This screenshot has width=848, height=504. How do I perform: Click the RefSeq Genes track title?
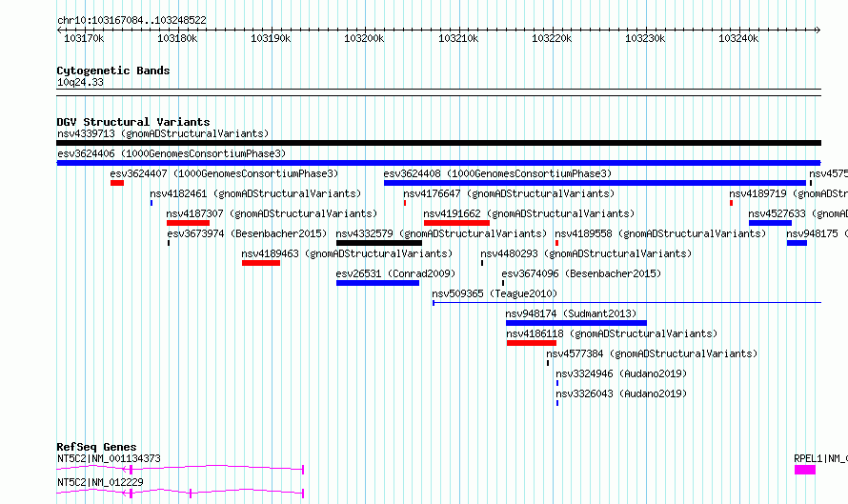point(96,447)
